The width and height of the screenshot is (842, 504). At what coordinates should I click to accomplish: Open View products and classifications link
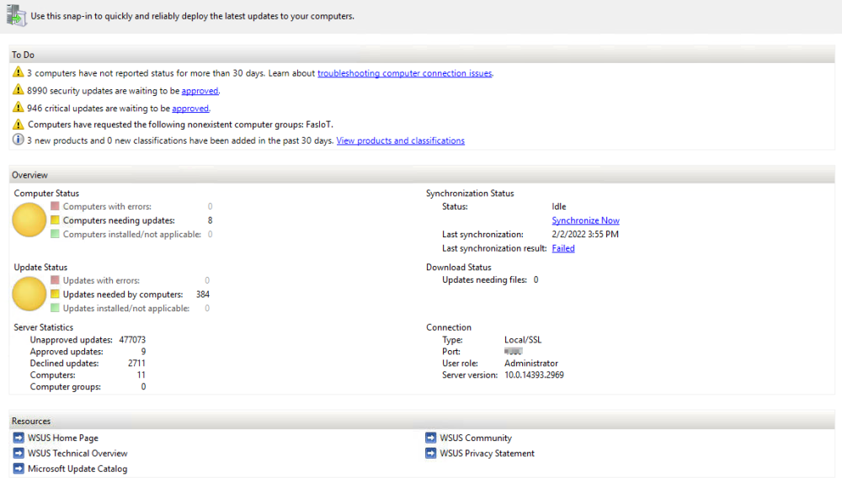coord(401,141)
